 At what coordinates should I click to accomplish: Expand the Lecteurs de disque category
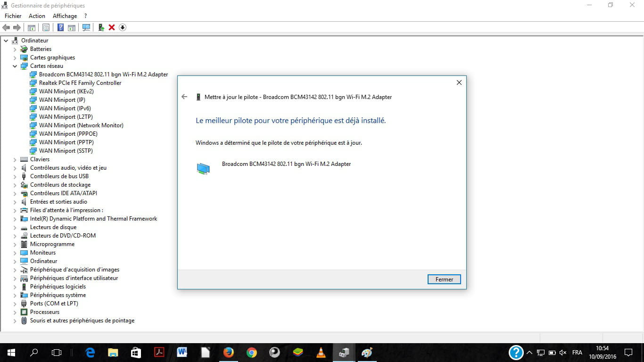(15, 227)
